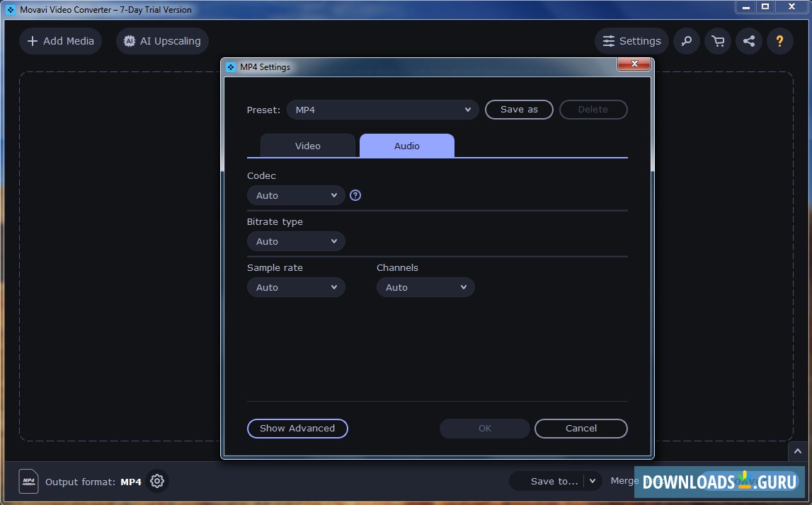This screenshot has height=505, width=812.
Task: Click Save as preset button
Action: pyautogui.click(x=519, y=110)
